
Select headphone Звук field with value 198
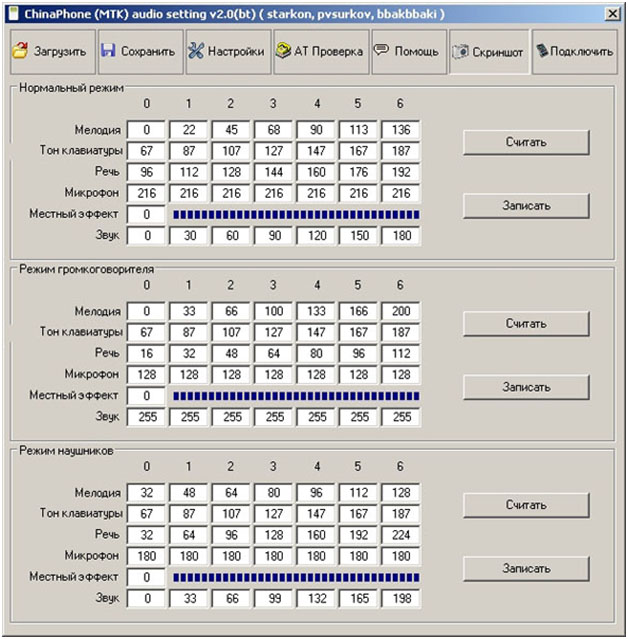click(x=401, y=598)
